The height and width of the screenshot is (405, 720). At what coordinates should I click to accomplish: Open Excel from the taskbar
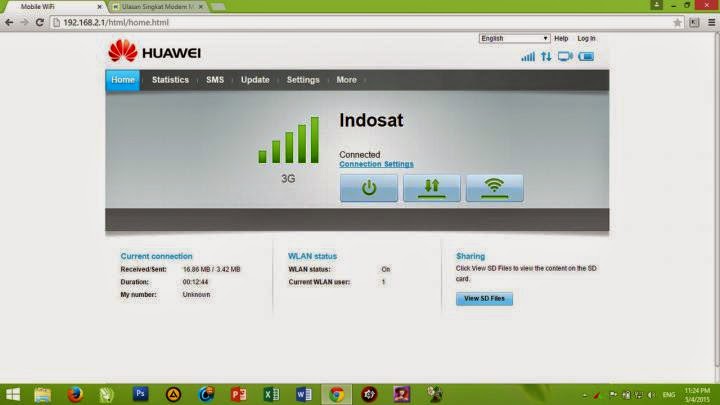[x=271, y=394]
